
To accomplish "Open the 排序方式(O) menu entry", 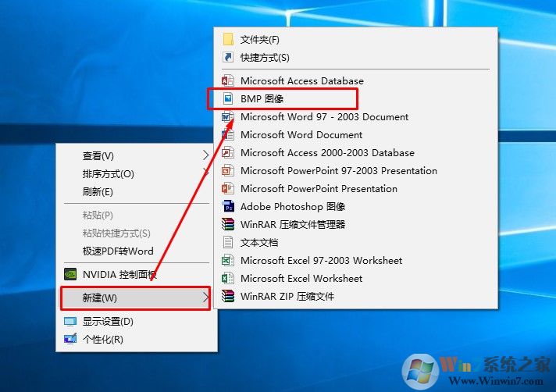I will [137, 173].
